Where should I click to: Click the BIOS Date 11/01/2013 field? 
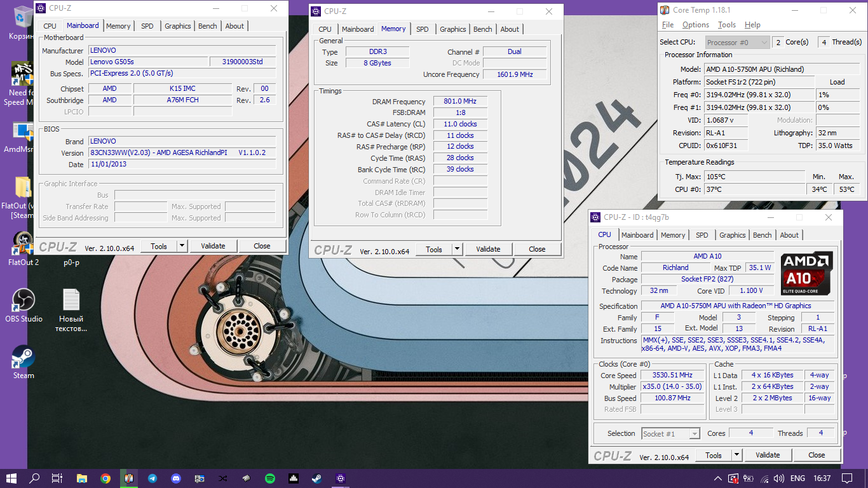point(182,164)
